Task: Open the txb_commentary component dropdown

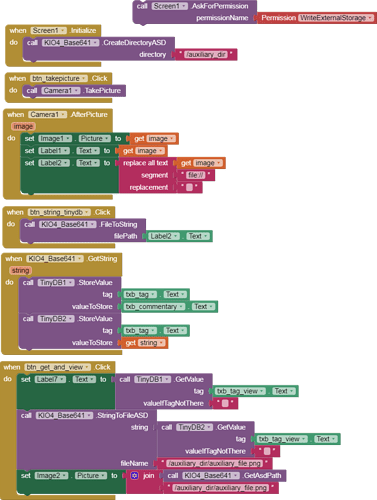Action: 154,307
